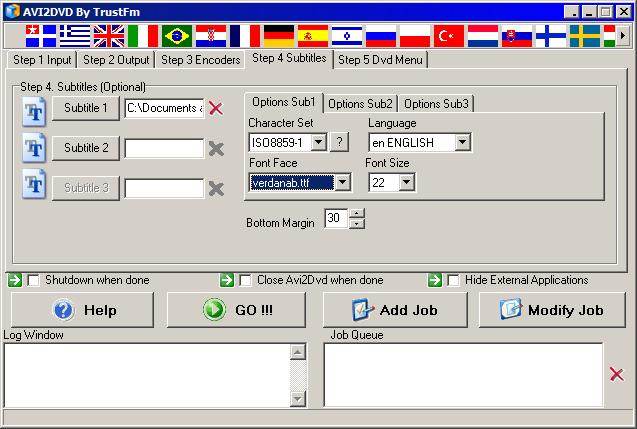
Task: Click the empty Subtitle 2 path field
Action: (x=164, y=148)
